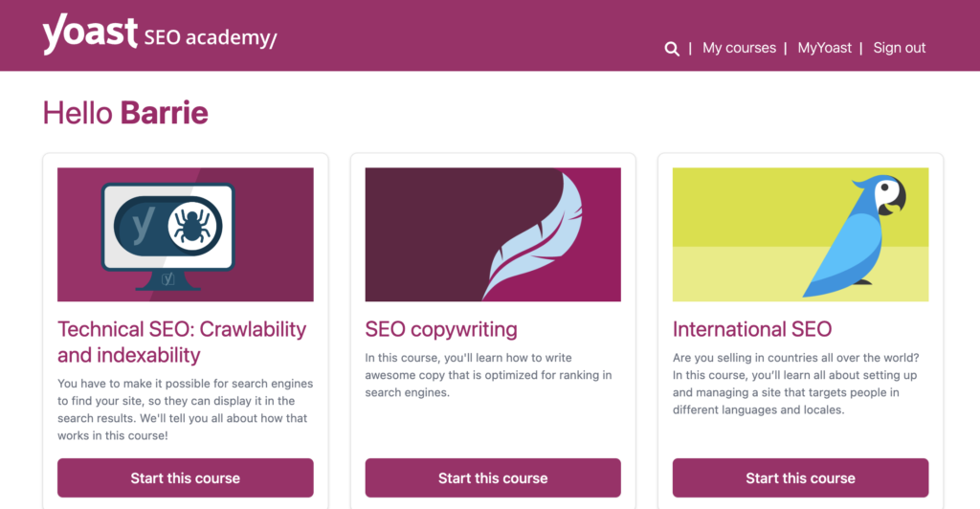Open My courses in header
Screen dimensions: 980x509
click(x=739, y=48)
